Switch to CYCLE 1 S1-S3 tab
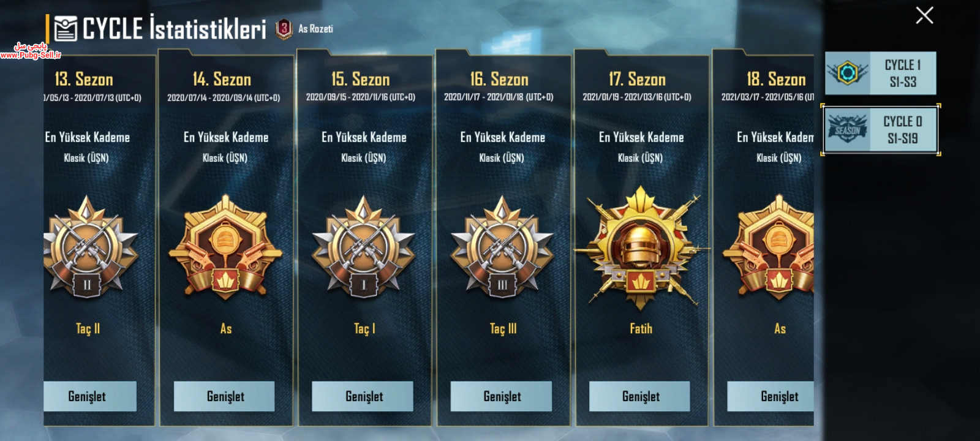Viewport: 980px width, 441px height. pos(880,73)
